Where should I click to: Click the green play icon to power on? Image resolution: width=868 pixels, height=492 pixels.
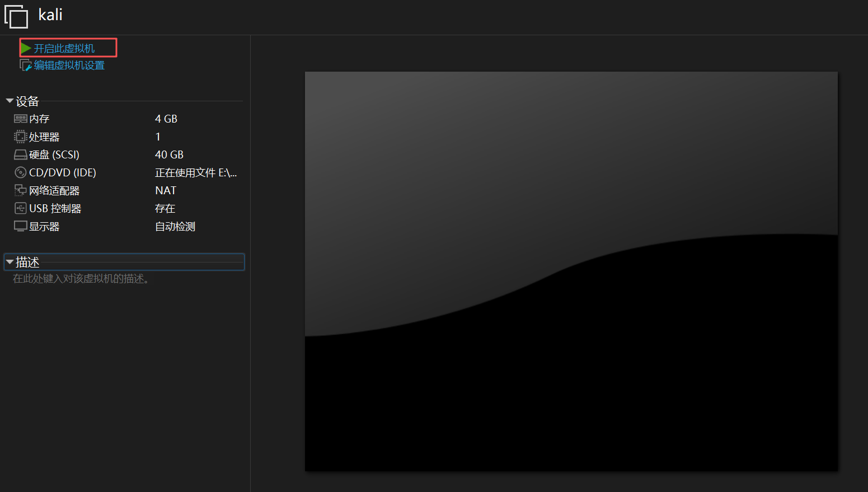[25, 48]
